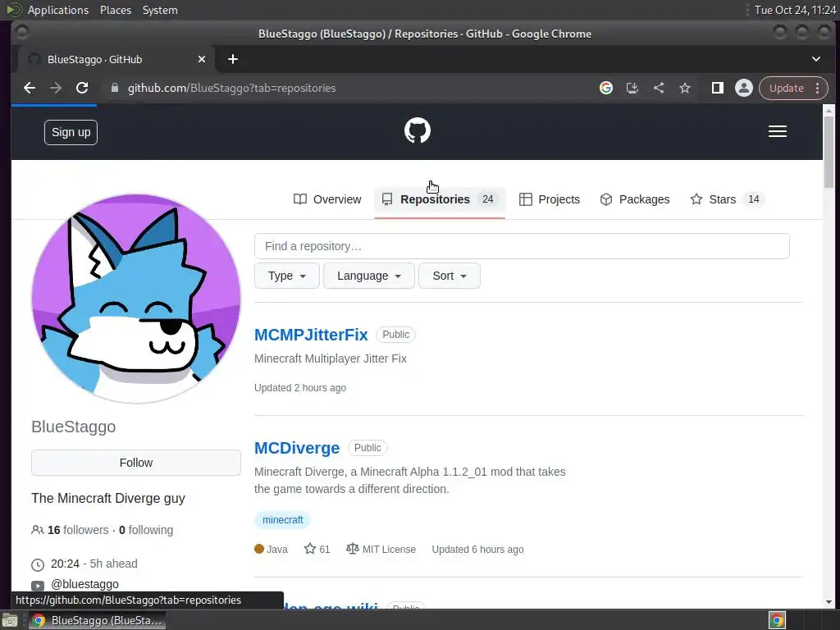
Task: Click the share page icon
Action: tap(659, 88)
